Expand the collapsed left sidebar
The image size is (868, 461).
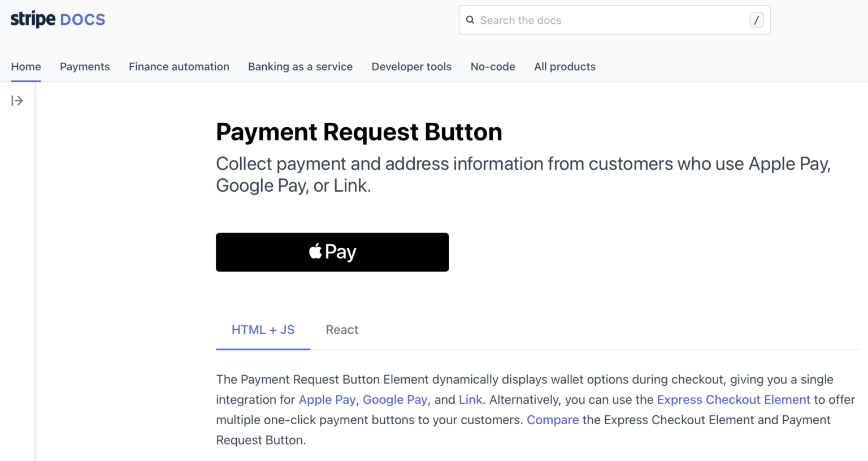click(x=18, y=100)
